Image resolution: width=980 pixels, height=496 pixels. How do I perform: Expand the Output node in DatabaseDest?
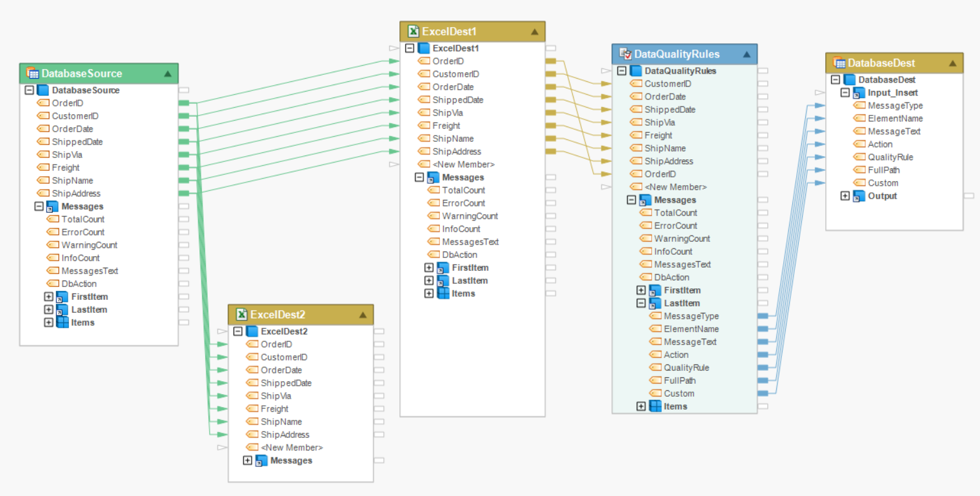pyautogui.click(x=845, y=196)
